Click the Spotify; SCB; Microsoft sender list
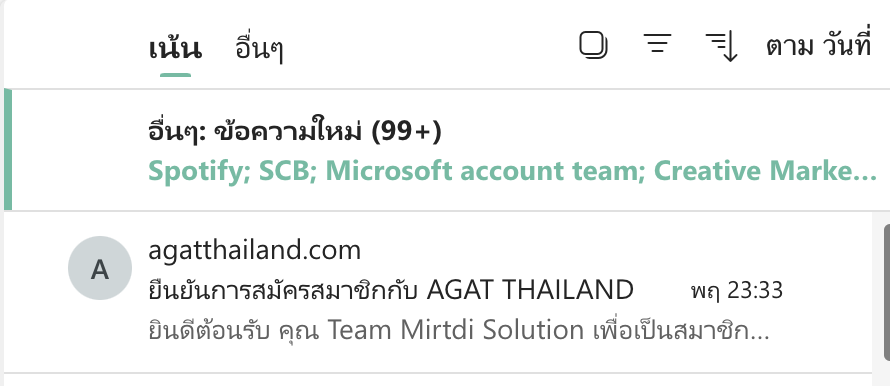Viewport: 890px width, 386px height. (512, 171)
